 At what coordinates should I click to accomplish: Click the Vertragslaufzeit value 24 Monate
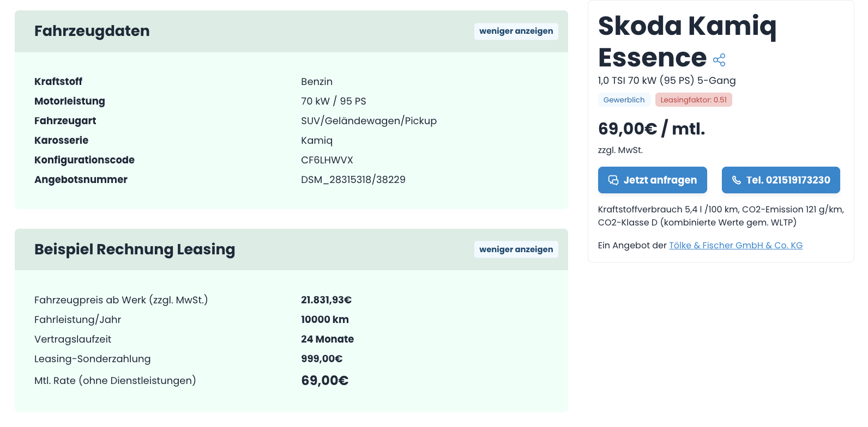(x=327, y=339)
